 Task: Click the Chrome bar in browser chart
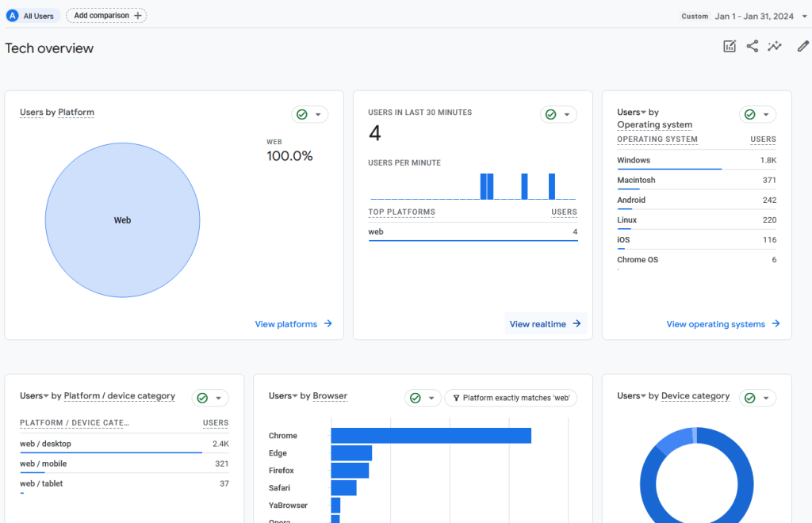pyautogui.click(x=431, y=436)
